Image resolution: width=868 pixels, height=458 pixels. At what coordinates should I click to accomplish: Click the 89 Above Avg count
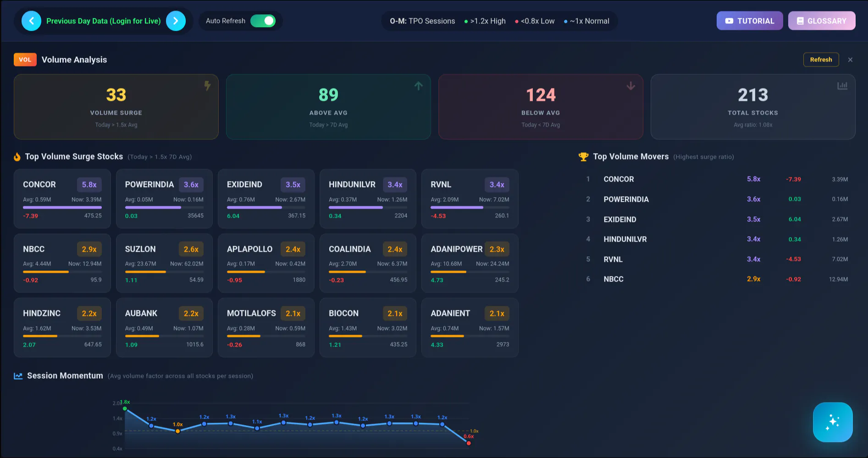328,95
